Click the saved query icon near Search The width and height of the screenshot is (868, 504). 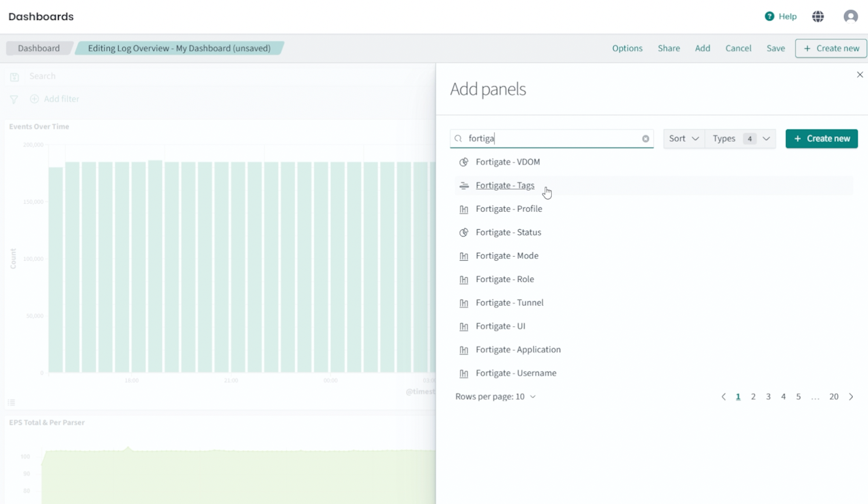coord(15,77)
